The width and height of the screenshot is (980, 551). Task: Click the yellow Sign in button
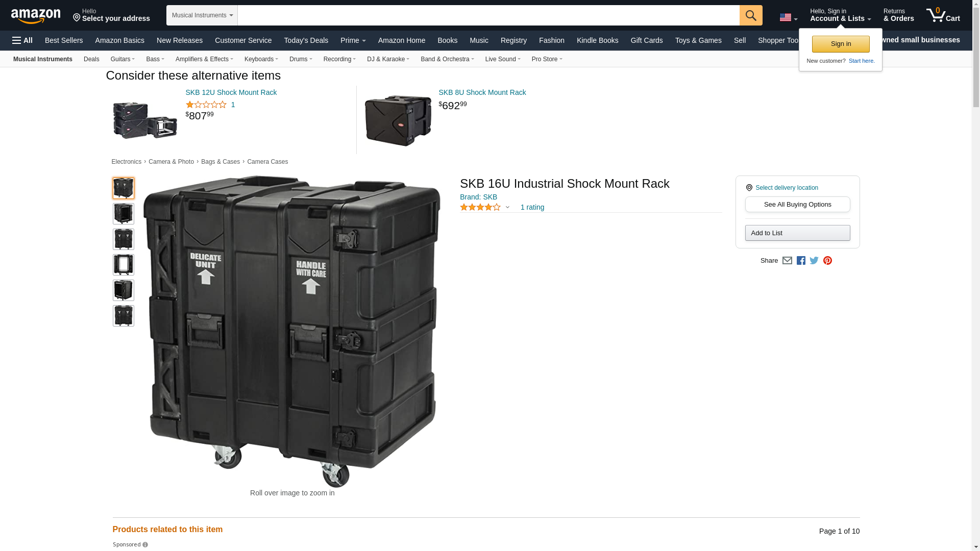[841, 44]
